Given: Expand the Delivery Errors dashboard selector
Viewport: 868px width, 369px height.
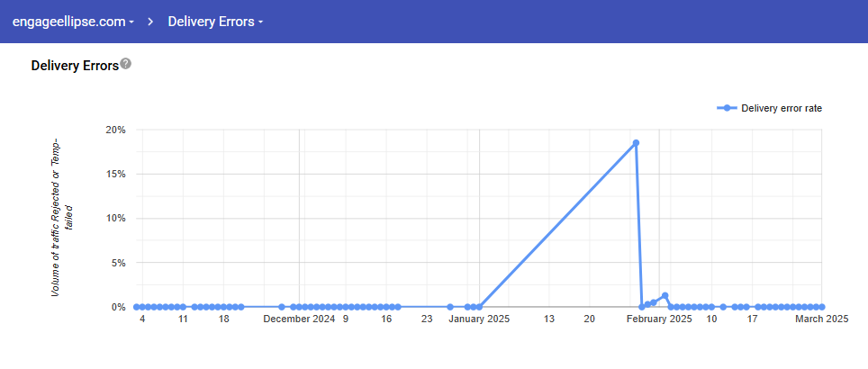Looking at the screenshot, I should click(x=214, y=22).
